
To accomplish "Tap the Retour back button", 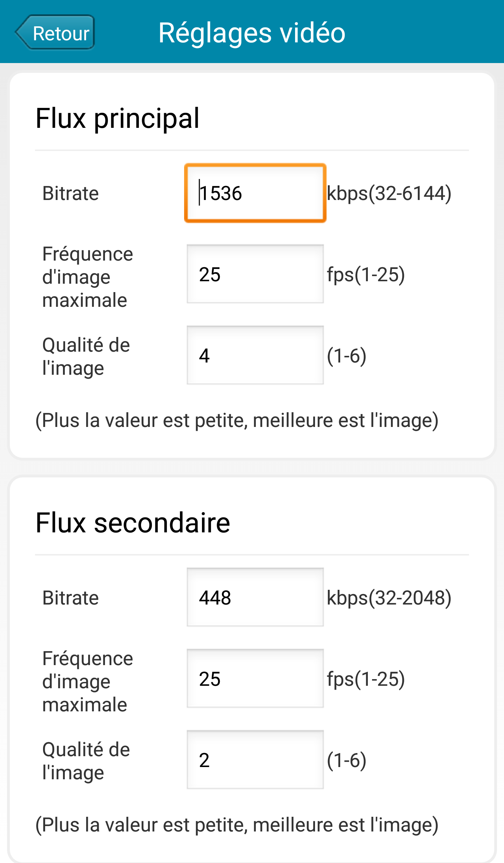I will pyautogui.click(x=55, y=33).
